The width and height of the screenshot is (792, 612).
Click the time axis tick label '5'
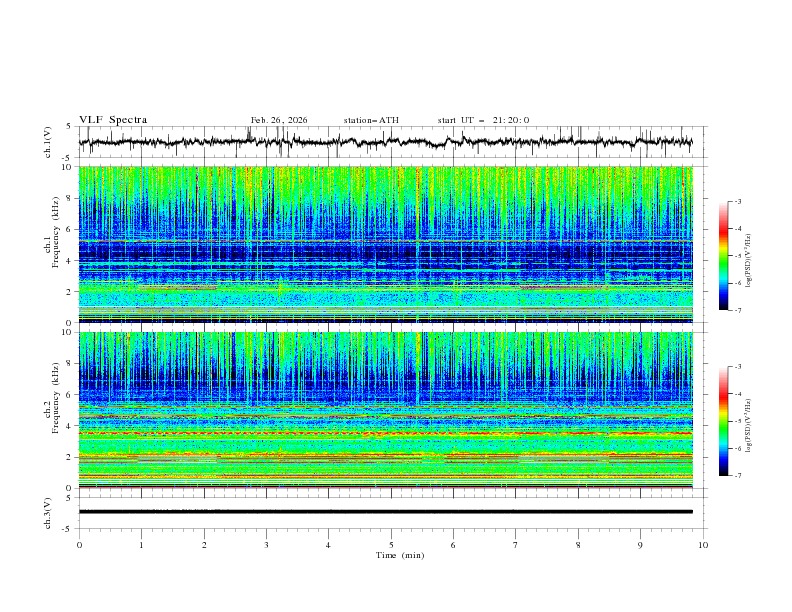(391, 545)
